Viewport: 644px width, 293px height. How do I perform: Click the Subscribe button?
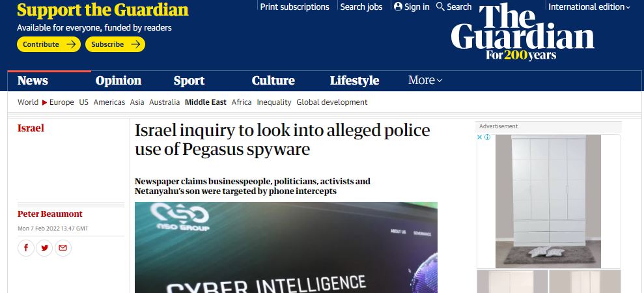pos(115,44)
